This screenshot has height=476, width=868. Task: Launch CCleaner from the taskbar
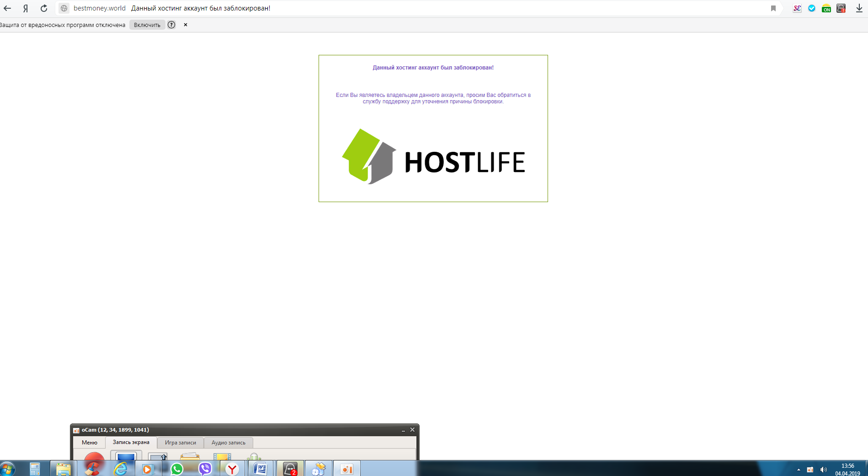(x=93, y=469)
